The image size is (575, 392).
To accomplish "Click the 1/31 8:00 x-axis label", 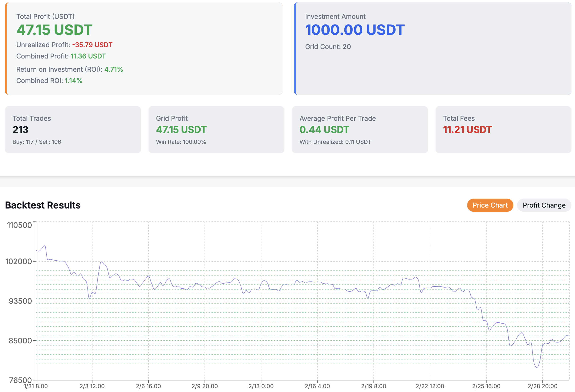I will point(36,386).
